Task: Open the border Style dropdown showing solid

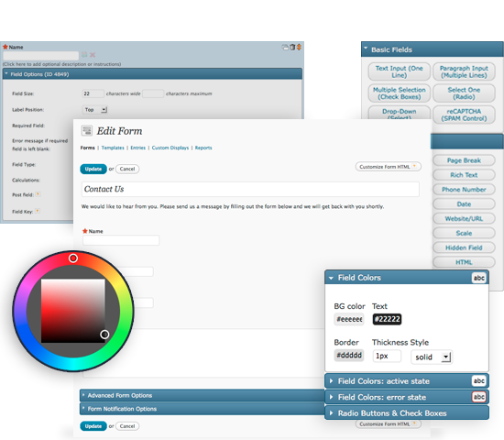Action: [432, 357]
